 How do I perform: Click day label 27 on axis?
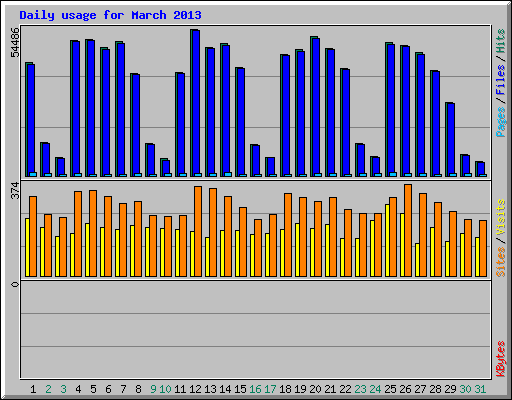[420, 389]
